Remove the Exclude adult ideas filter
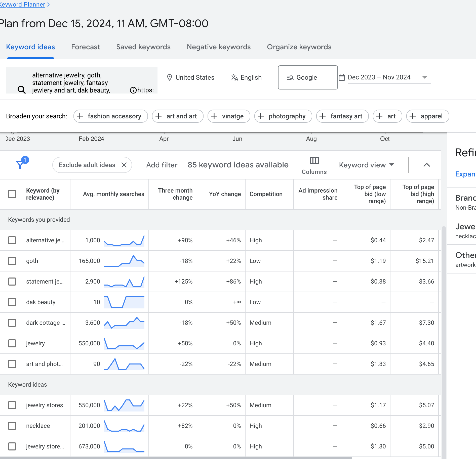The image size is (476, 459). click(x=124, y=165)
